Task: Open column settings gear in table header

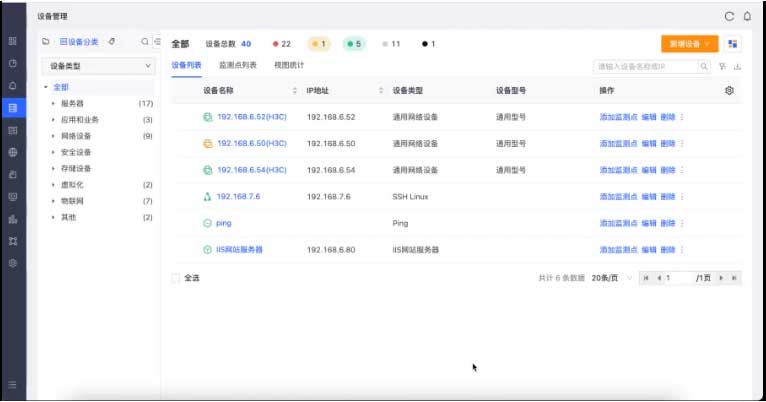Action: [729, 90]
